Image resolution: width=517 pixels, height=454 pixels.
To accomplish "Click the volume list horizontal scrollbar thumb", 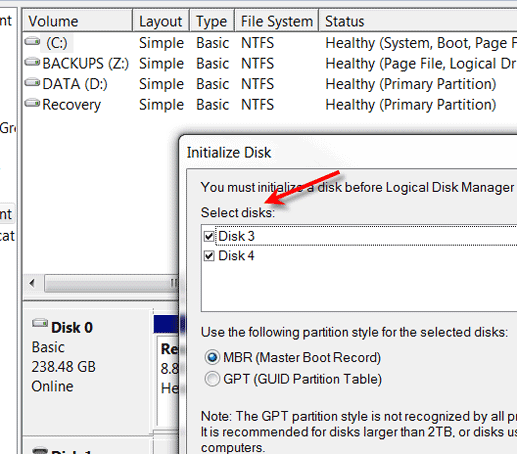I will click(x=111, y=284).
